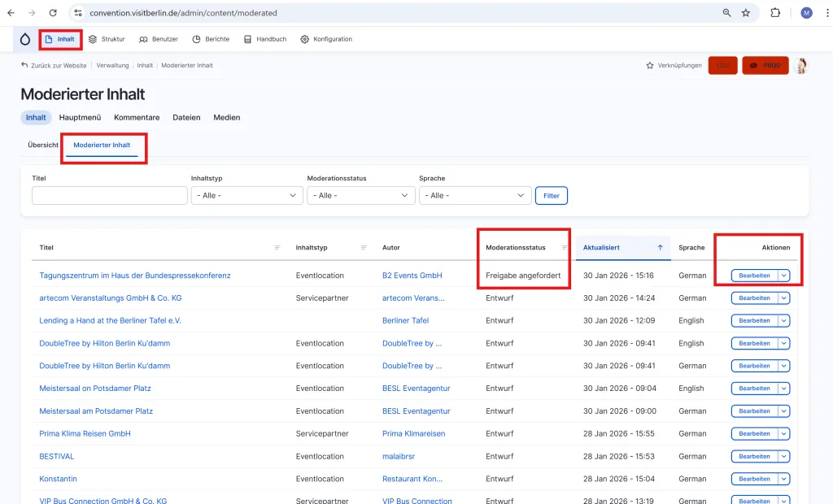Screen dimensions: 833x504
Task: Expand the Inhaltstyp filter dropdown
Action: [246, 196]
